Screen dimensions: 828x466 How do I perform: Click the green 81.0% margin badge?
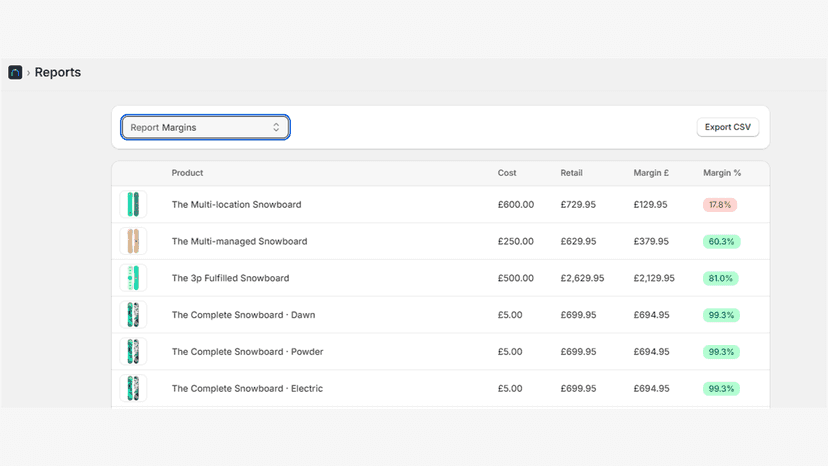tap(720, 278)
